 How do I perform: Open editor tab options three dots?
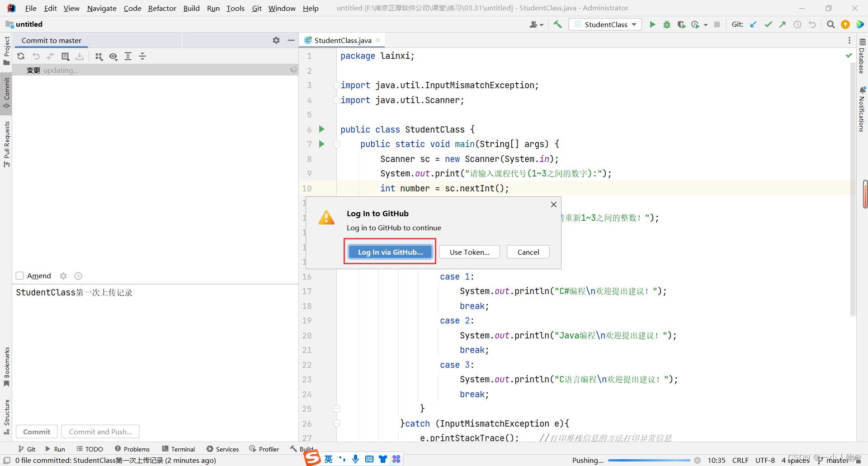point(849,40)
